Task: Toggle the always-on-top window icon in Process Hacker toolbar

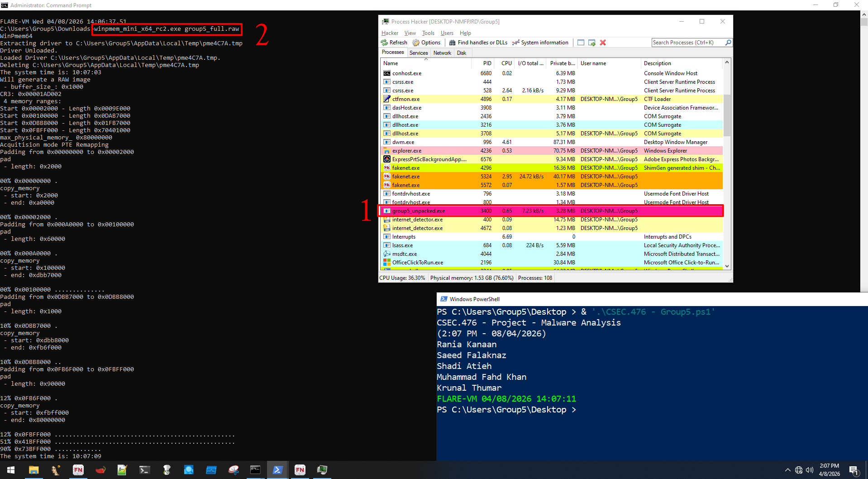Action: (x=581, y=42)
